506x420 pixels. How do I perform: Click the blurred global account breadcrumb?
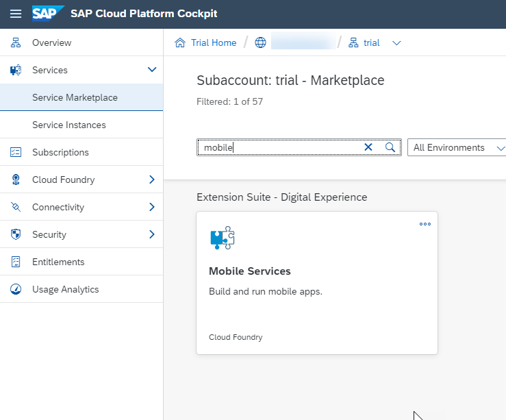(x=303, y=41)
